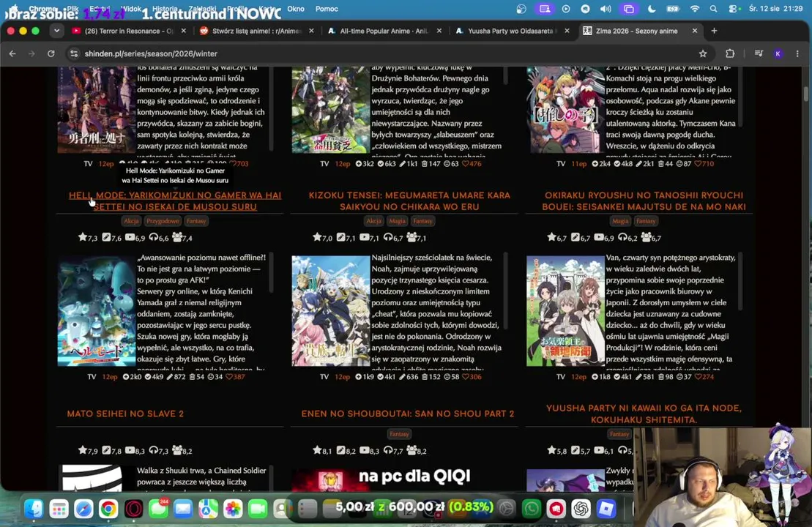
Task: Open Kizoku Tensei: Megumareta Umare title link
Action: tap(409, 201)
